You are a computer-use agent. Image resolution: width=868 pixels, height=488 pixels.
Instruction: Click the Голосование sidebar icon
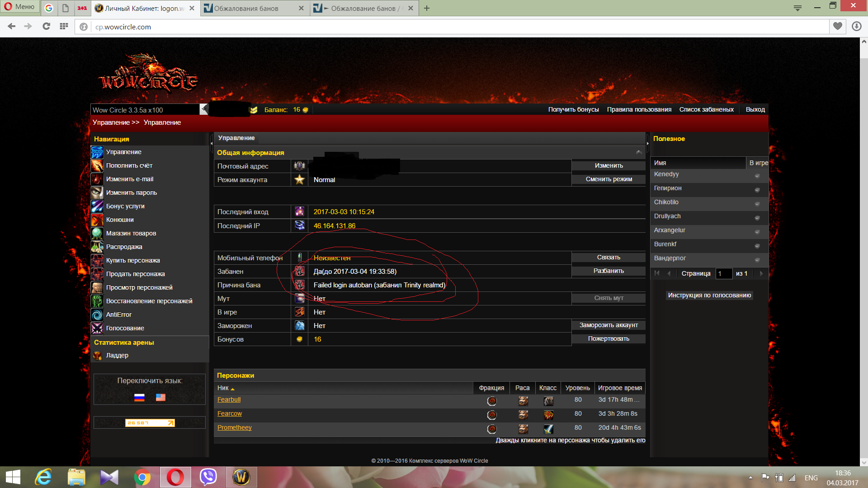[97, 328]
